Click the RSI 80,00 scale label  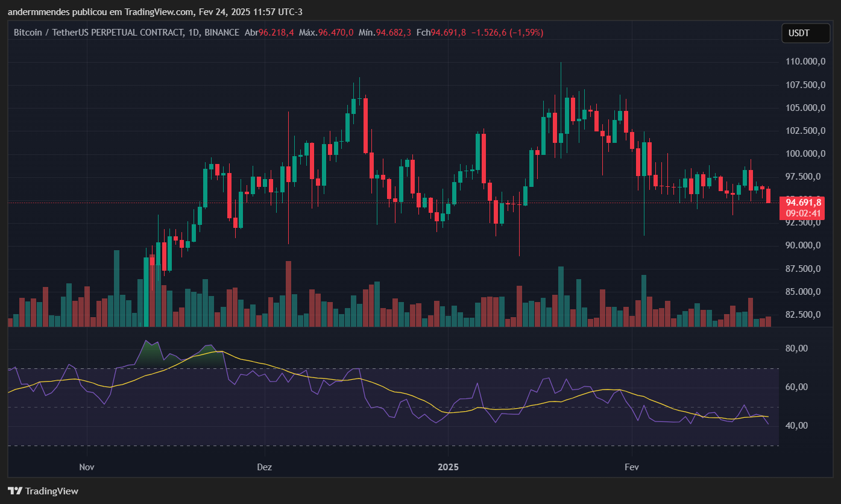pos(797,348)
